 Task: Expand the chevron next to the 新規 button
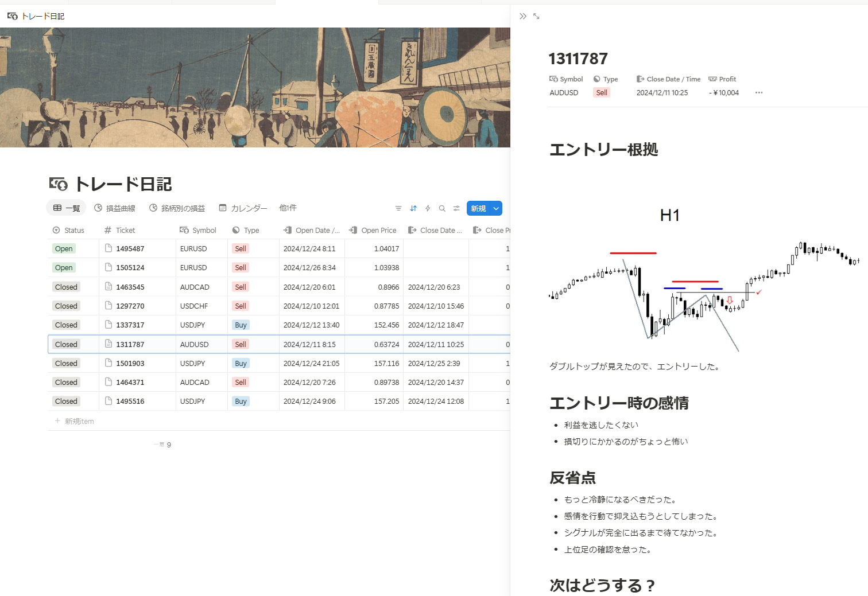coord(495,208)
